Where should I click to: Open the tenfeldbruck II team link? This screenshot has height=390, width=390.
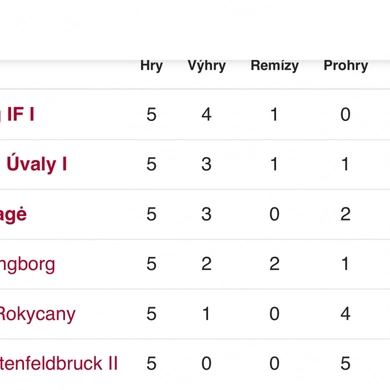[x=59, y=363]
